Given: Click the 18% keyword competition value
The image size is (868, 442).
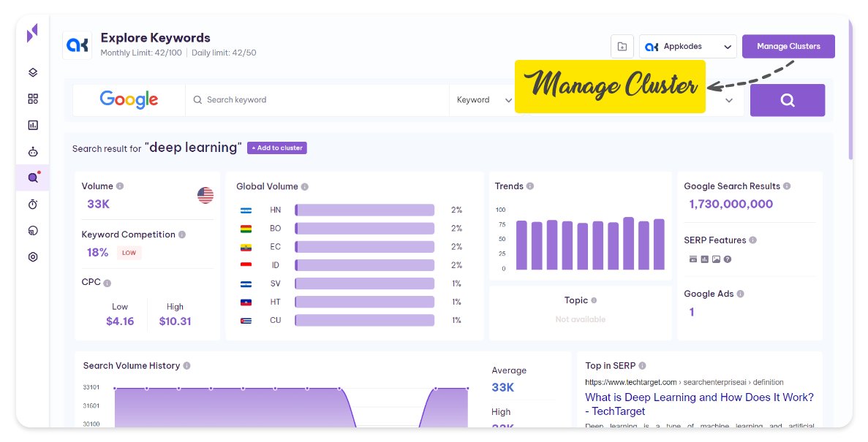Looking at the screenshot, I should click(x=97, y=253).
